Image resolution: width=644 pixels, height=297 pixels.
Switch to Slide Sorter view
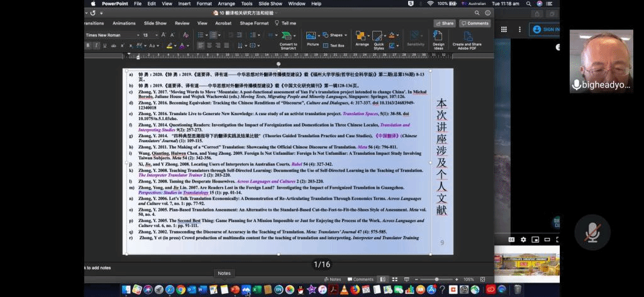click(x=395, y=279)
